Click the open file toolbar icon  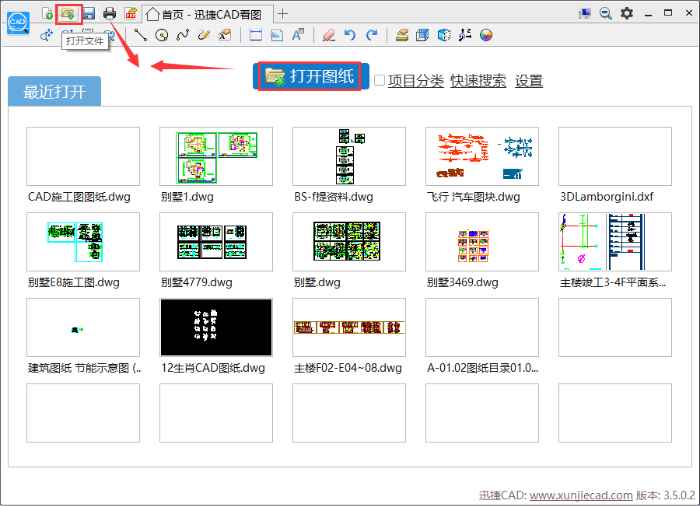pos(68,13)
